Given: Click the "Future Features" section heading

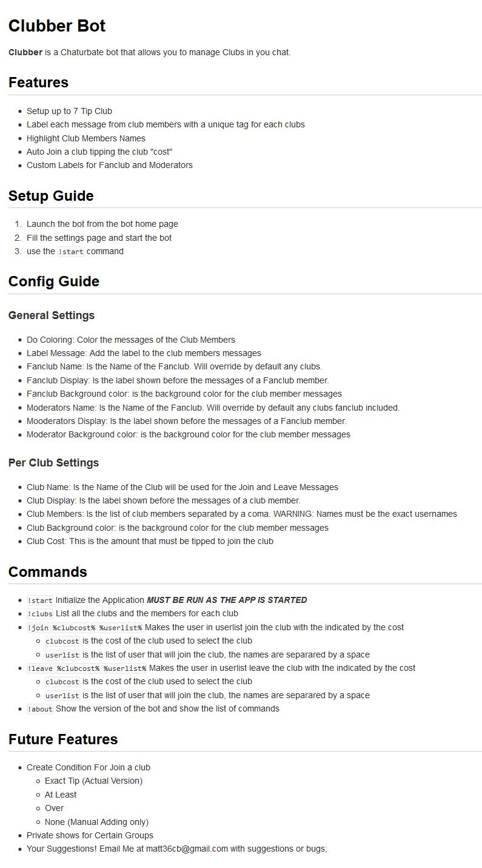Looking at the screenshot, I should pos(63,739).
